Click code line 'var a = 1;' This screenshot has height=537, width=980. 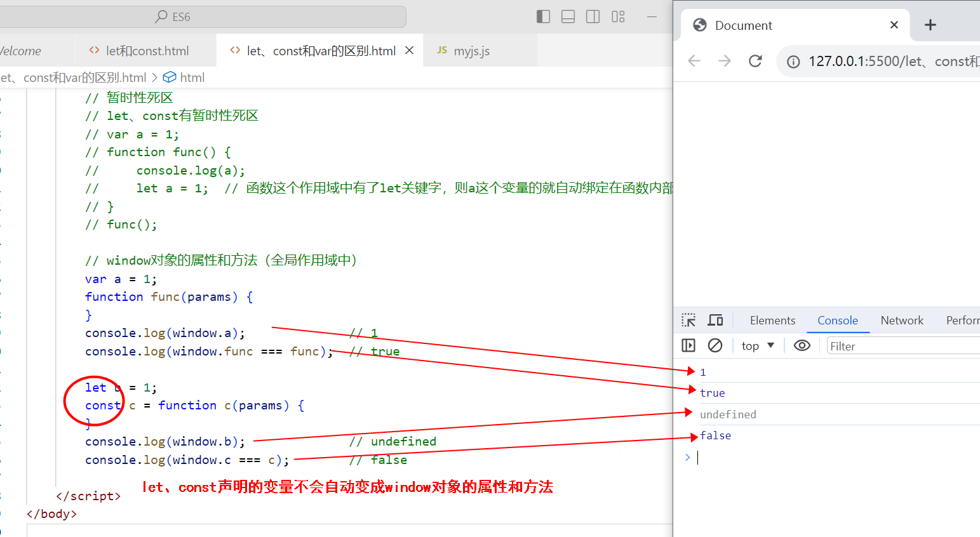[x=121, y=279]
